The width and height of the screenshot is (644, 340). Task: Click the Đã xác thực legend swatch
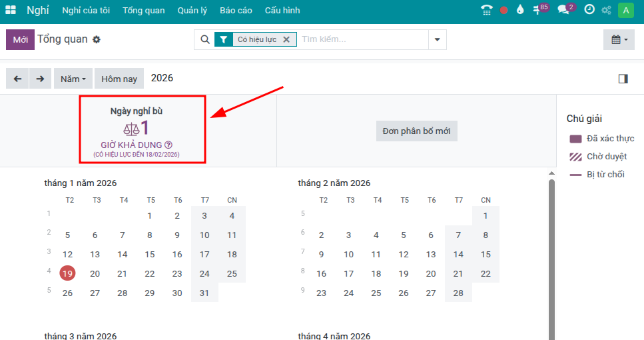pos(576,139)
